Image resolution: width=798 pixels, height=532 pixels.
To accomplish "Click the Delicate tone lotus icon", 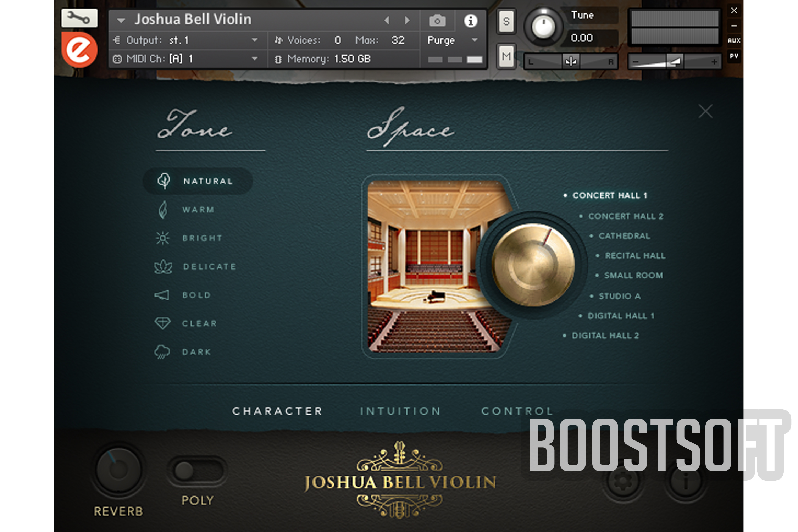I will [163, 267].
